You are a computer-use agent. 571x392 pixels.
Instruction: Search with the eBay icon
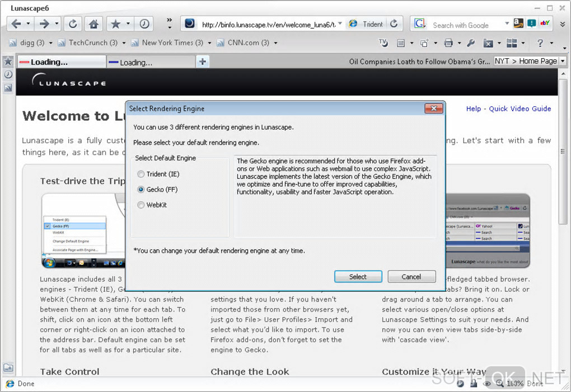click(x=545, y=23)
